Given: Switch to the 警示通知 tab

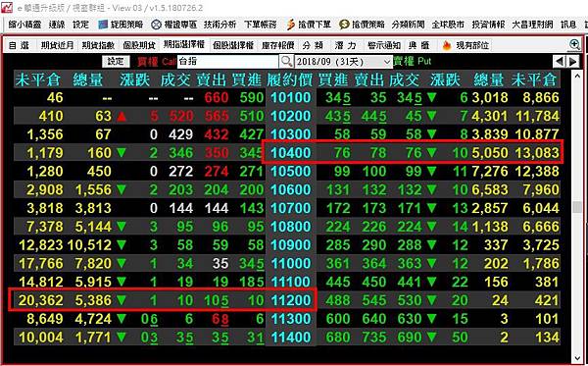Looking at the screenshot, I should pos(384,46).
